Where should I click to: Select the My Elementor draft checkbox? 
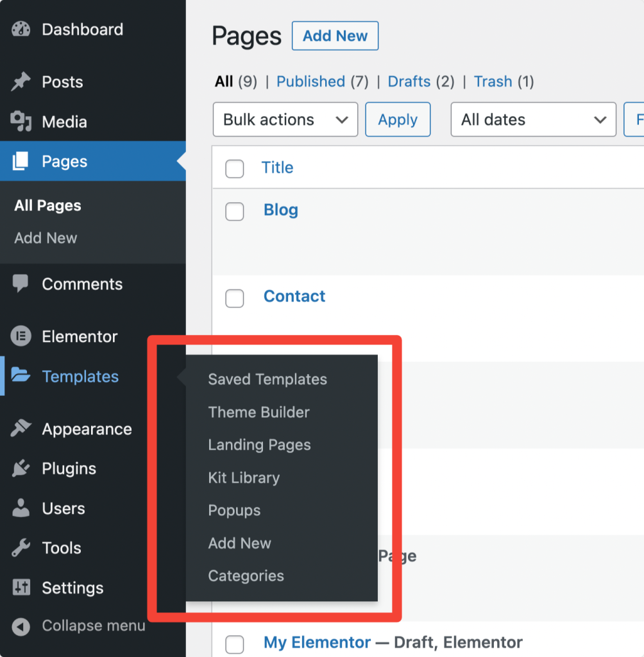(x=235, y=644)
